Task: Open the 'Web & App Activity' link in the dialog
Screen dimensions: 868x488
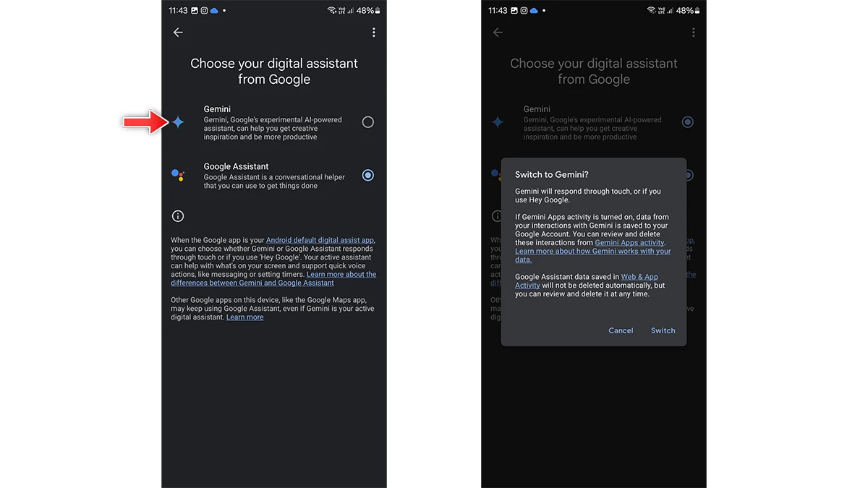Action: 587,281
